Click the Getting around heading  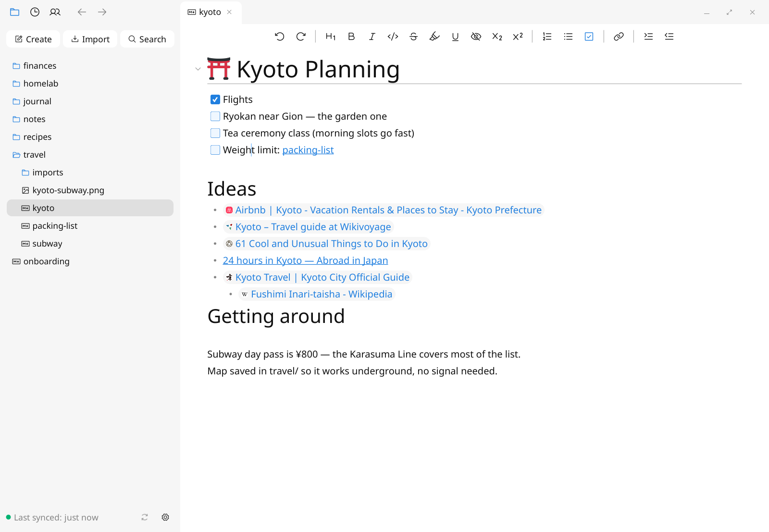[x=276, y=316]
